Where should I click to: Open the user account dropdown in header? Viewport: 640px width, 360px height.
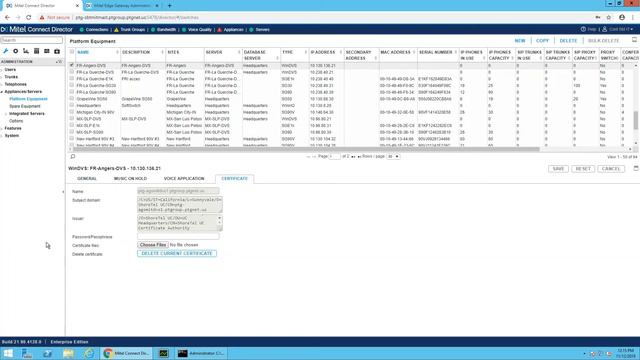pos(618,29)
